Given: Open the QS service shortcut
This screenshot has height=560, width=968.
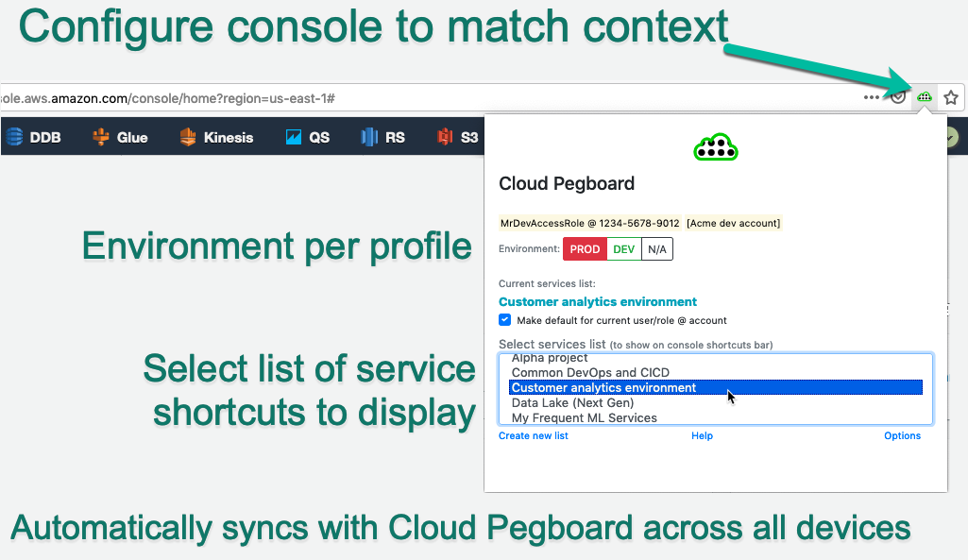Looking at the screenshot, I should coord(308,137).
